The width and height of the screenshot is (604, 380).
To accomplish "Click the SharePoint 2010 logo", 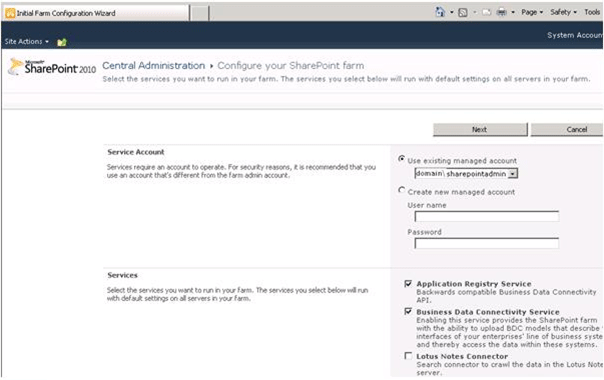I will click(52, 67).
